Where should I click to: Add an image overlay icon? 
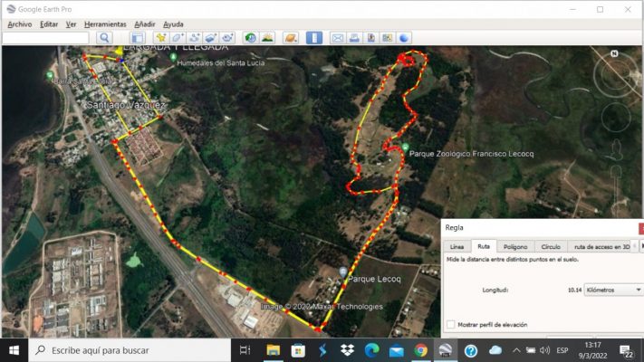[x=211, y=38]
